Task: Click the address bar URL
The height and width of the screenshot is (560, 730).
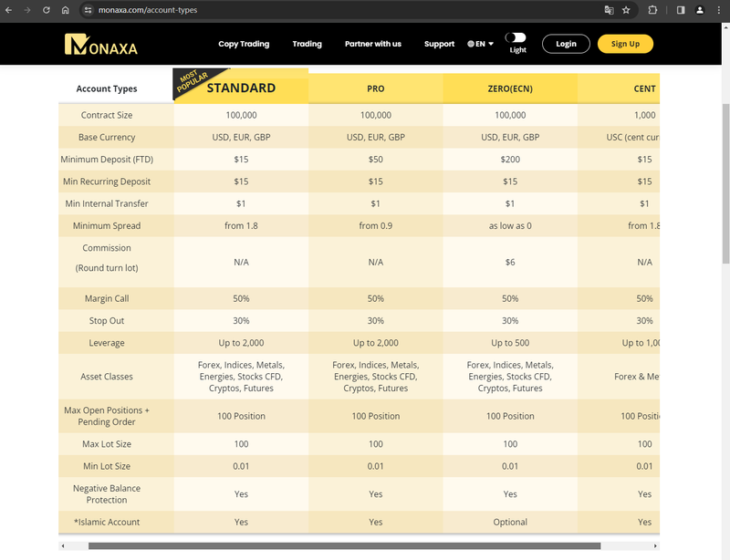Action: coord(148,10)
